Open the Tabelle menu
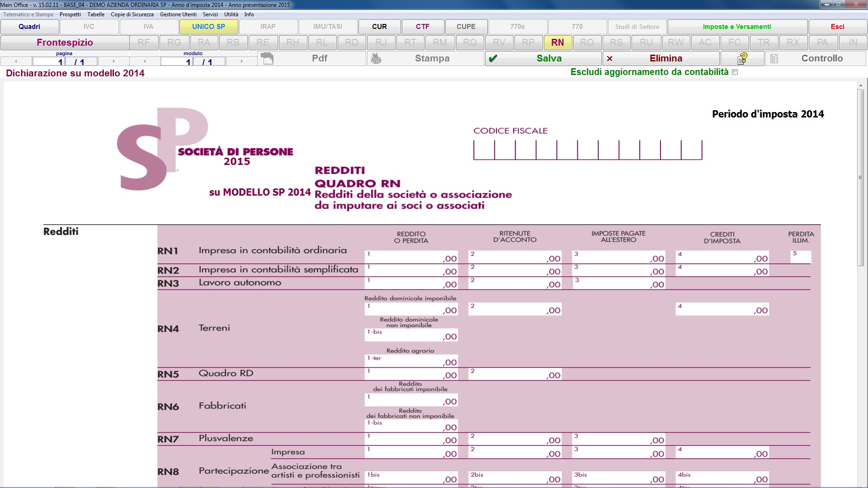The height and width of the screenshot is (488, 868). point(96,14)
